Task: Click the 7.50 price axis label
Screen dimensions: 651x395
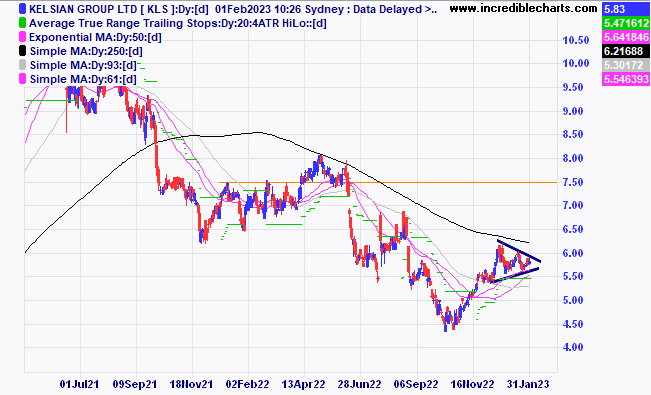Action: pos(573,182)
